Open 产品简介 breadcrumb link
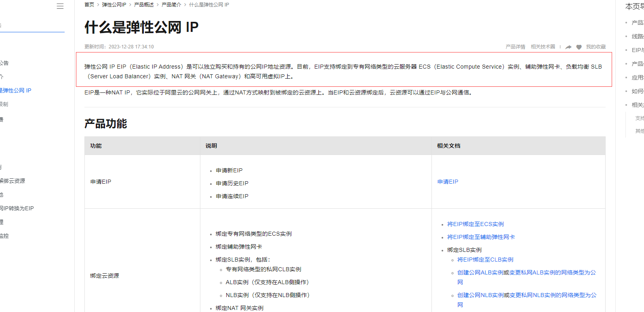644x312 pixels. 171,5
